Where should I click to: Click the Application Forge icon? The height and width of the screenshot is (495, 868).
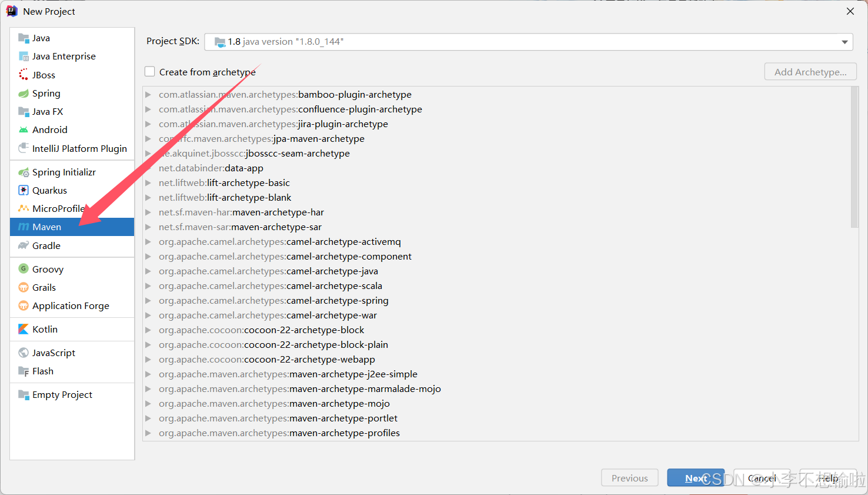24,305
